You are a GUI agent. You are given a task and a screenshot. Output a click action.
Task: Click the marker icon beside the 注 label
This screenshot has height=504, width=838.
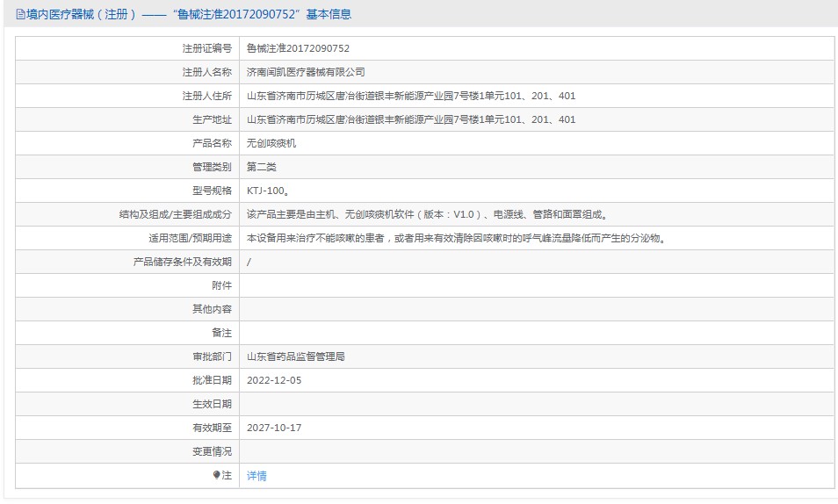(216, 475)
